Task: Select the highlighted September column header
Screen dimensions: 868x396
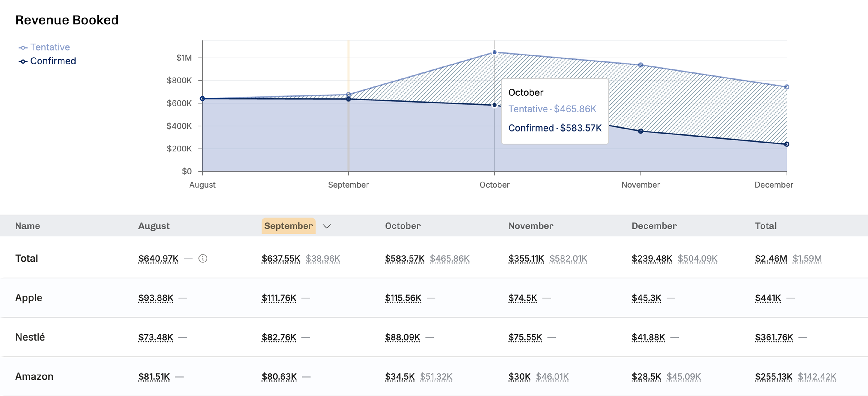Action: point(288,226)
